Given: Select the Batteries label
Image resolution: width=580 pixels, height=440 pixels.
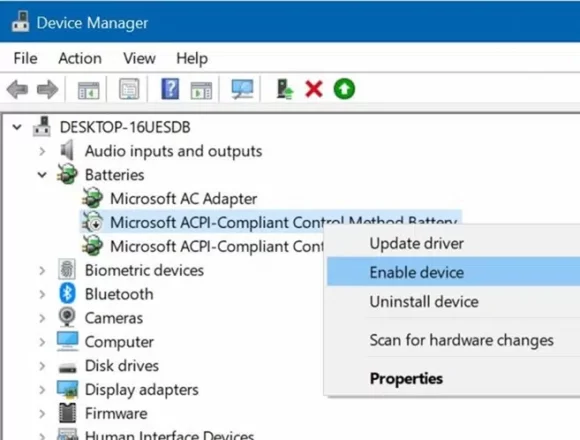Looking at the screenshot, I should [x=114, y=175].
